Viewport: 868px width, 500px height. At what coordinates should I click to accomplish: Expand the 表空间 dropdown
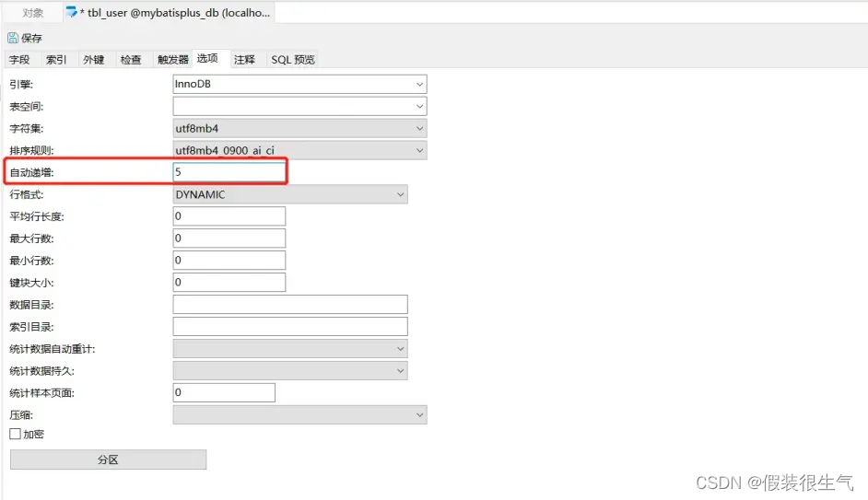coord(299,106)
